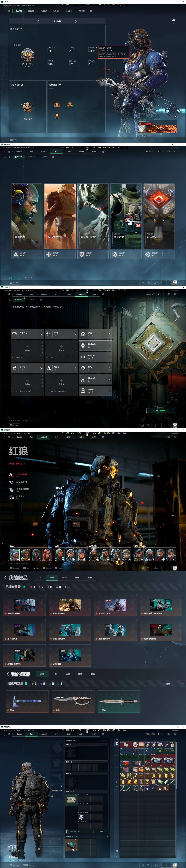Click the magnifier on the 制药台 row
This screenshot has height=868, width=186.
(41, 368)
